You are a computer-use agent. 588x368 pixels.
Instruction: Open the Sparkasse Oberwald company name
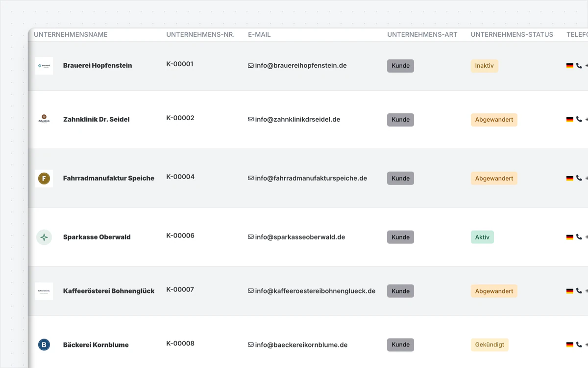(97, 237)
